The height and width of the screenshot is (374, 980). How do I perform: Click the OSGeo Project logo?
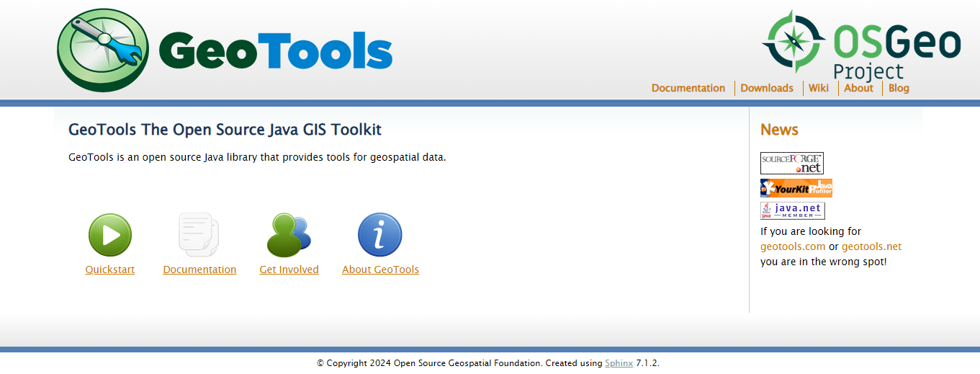pos(861,45)
